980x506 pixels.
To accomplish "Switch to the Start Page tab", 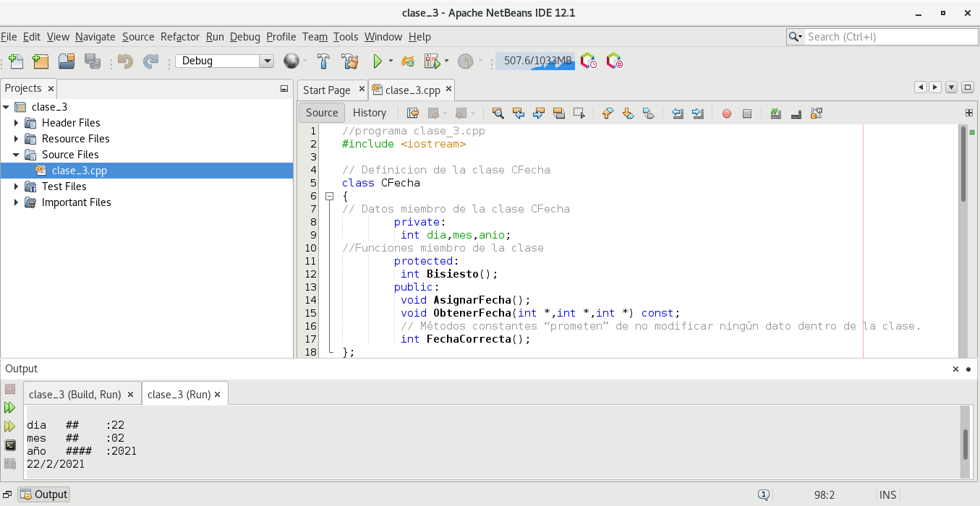I will click(326, 90).
